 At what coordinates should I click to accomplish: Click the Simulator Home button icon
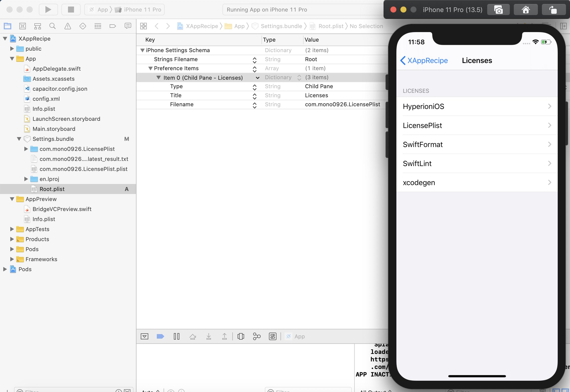[x=526, y=10]
